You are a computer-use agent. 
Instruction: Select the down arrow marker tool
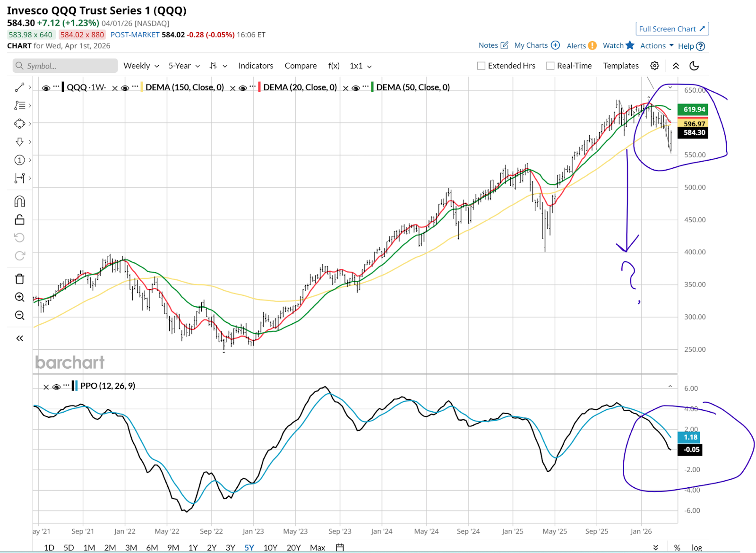(19, 142)
